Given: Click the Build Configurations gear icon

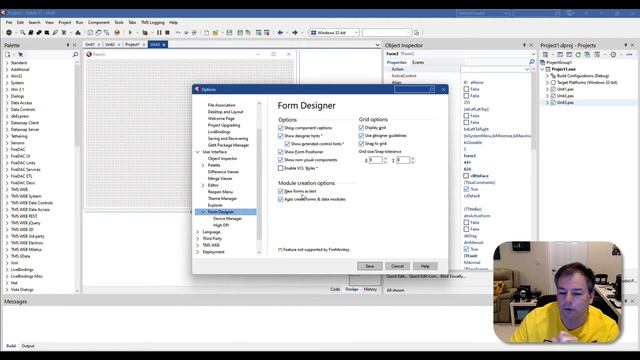Looking at the screenshot, I should tap(553, 76).
